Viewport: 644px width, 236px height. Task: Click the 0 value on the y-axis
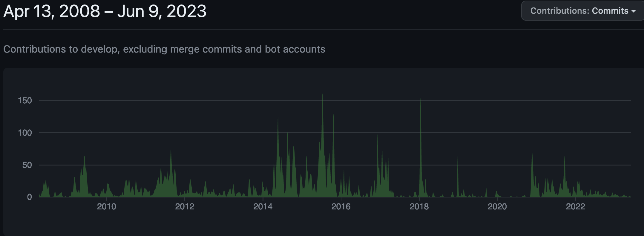pyautogui.click(x=29, y=197)
